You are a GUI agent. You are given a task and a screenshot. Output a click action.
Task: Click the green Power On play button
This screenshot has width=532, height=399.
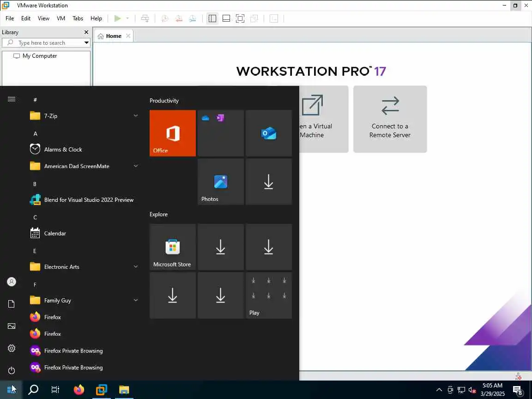tap(117, 18)
